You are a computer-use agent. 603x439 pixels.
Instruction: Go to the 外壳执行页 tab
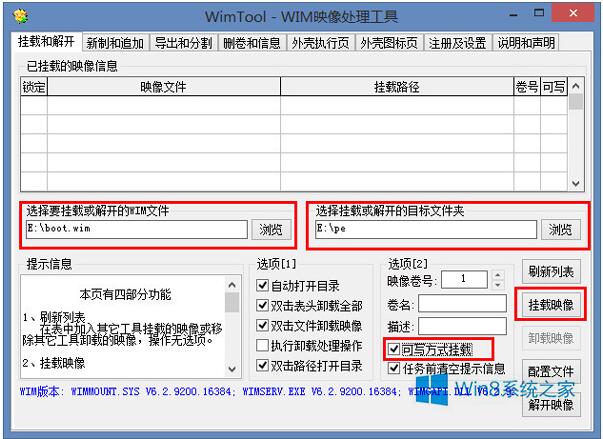pos(320,43)
